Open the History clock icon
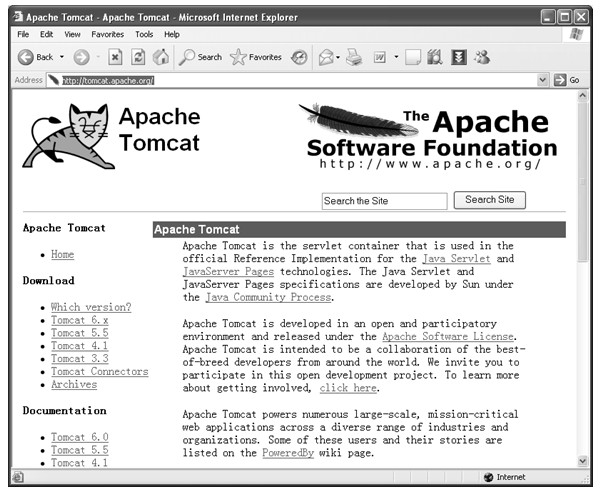 (x=299, y=57)
